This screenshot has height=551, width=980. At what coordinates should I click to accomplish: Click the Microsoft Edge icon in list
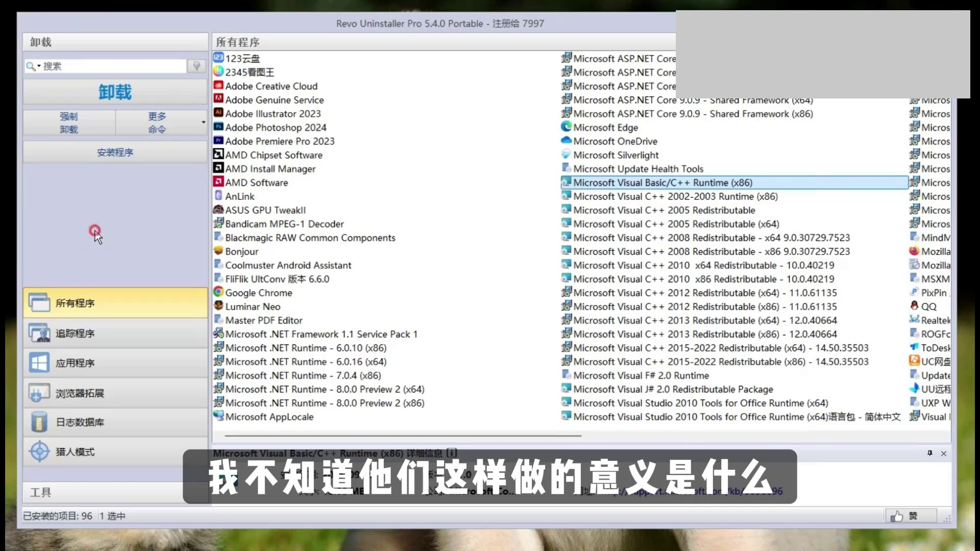[566, 127]
